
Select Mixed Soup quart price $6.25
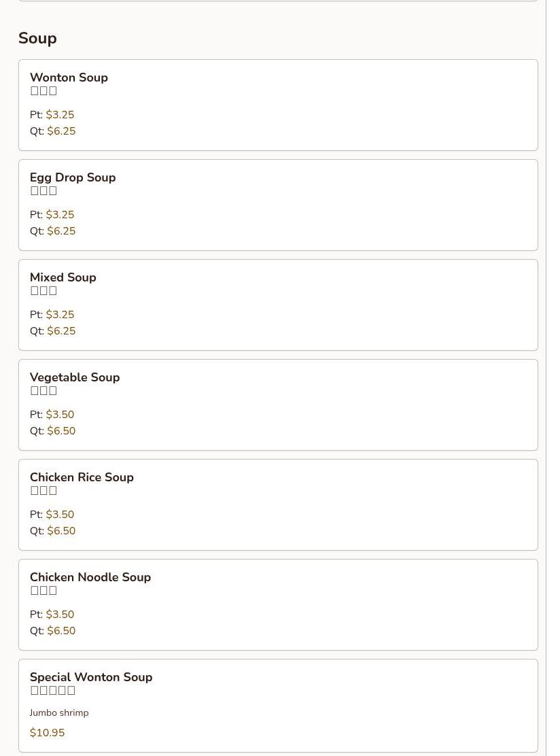point(61,330)
